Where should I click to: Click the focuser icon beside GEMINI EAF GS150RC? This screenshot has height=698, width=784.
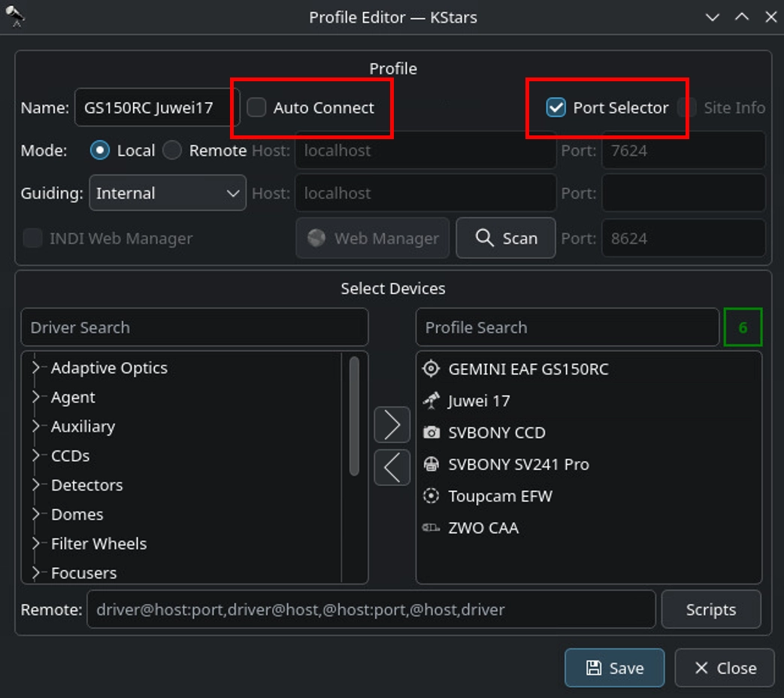tap(431, 369)
